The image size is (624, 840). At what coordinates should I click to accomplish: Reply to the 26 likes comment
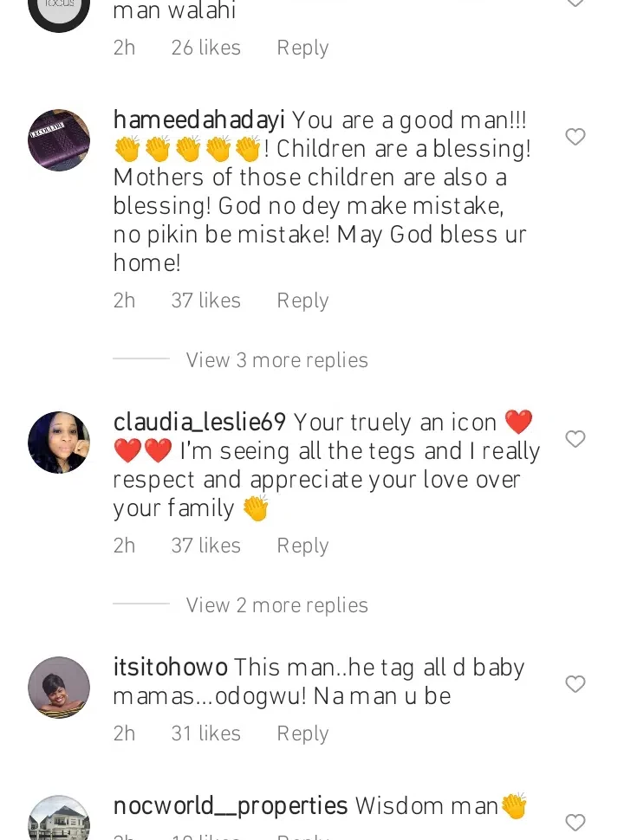pyautogui.click(x=302, y=48)
